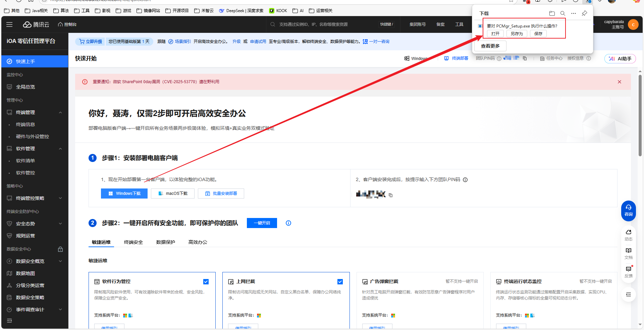Image resolution: width=644 pixels, height=330 pixels.
Task: Click the 打开 button for PCMgr_Setup.exe
Action: [495, 34]
